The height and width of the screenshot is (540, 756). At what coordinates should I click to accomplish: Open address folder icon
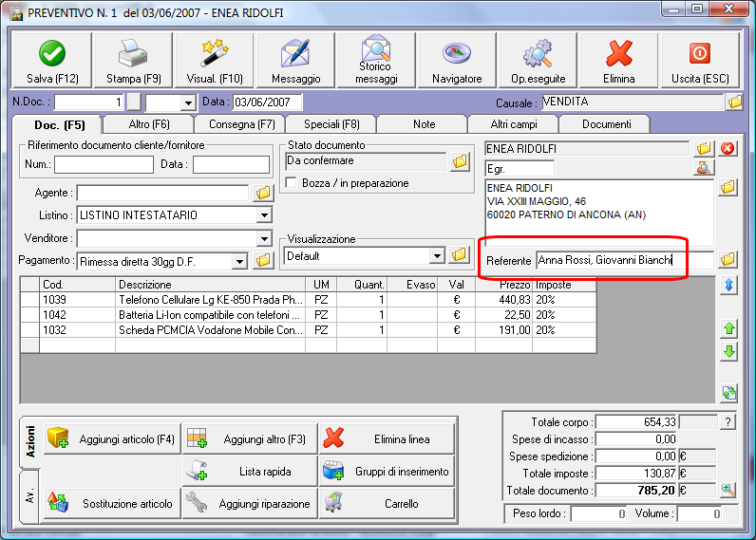pyautogui.click(x=728, y=187)
